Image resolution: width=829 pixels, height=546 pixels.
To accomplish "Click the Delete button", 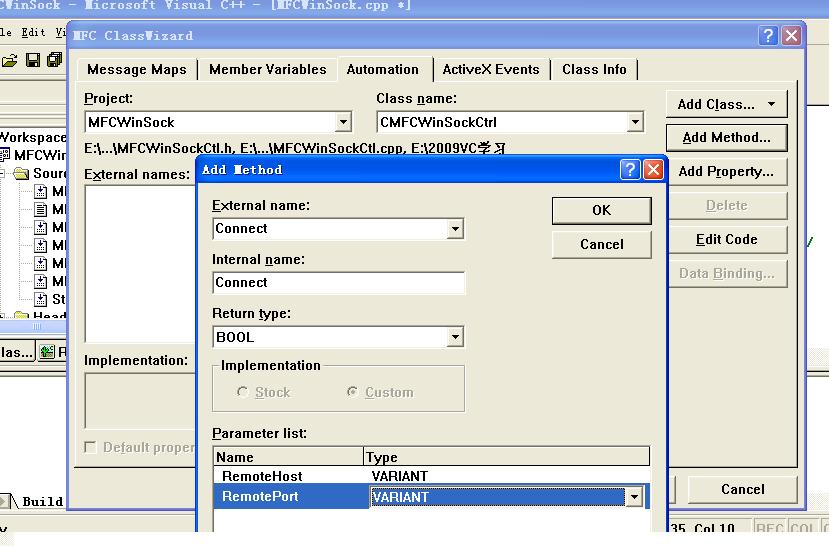I will [x=726, y=206].
